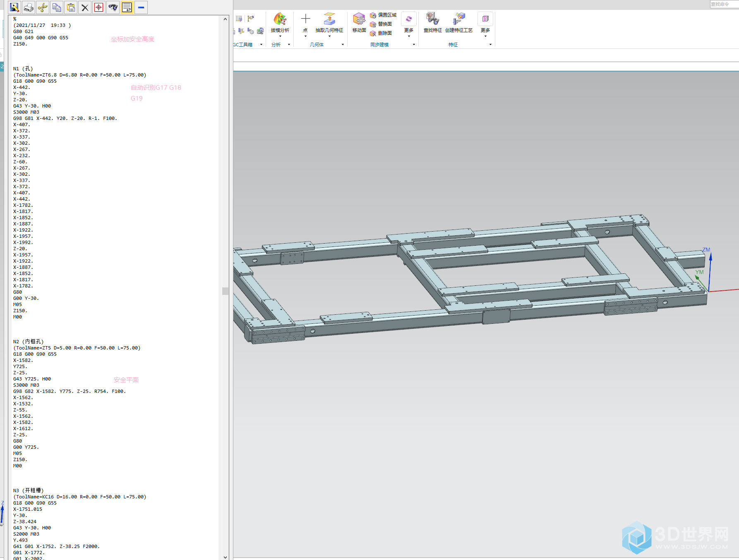Click the 查找特征 find feature icon
Screen dimensions: 739x560
click(x=433, y=19)
